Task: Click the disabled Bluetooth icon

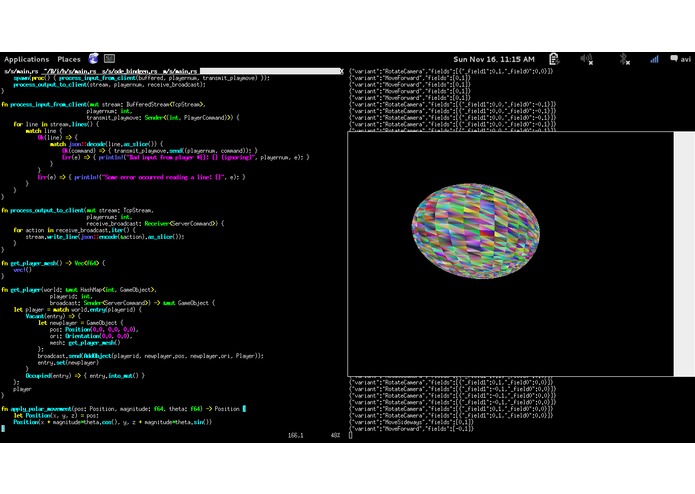Action: 625,59
